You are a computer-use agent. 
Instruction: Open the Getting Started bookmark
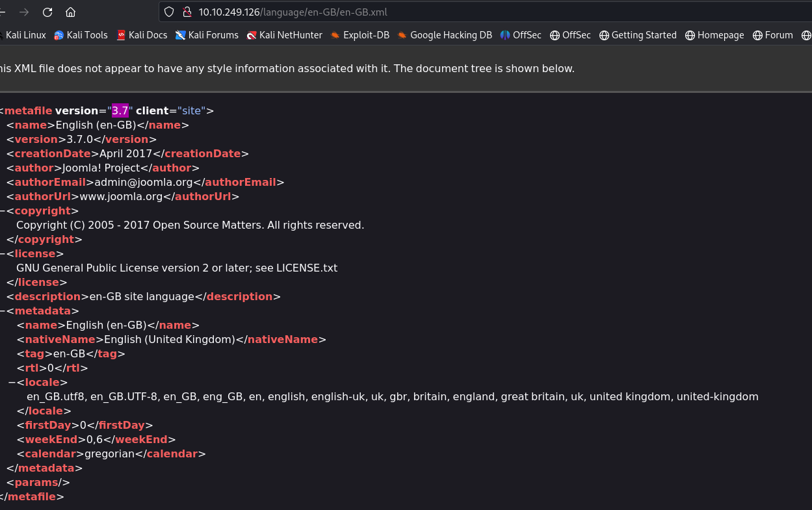637,35
